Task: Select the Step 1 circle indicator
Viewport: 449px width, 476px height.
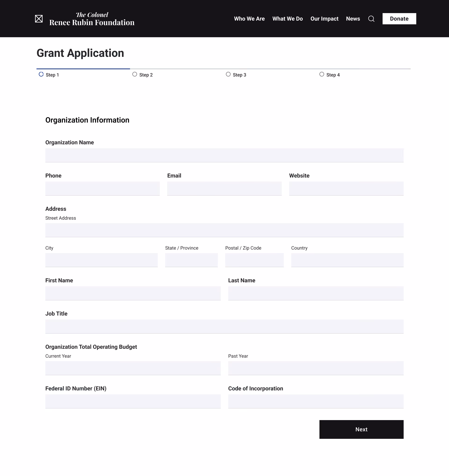Action: tap(41, 74)
